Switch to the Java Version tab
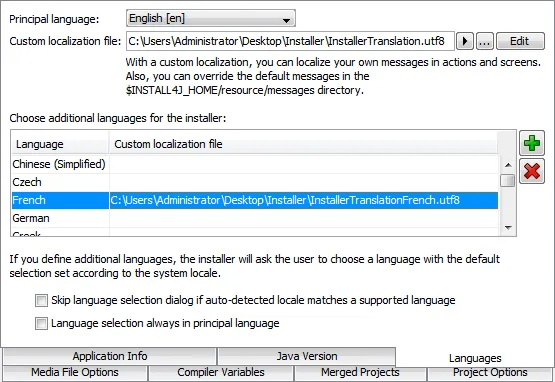The width and height of the screenshot is (555, 382). (x=307, y=356)
